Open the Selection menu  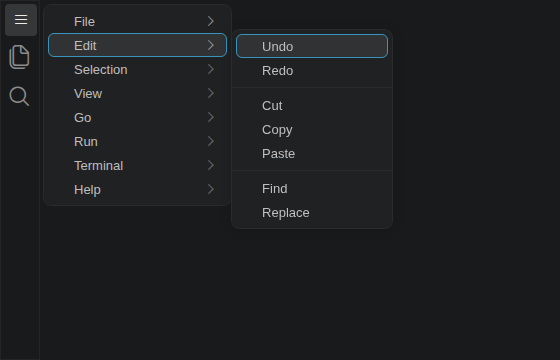pyautogui.click(x=138, y=69)
